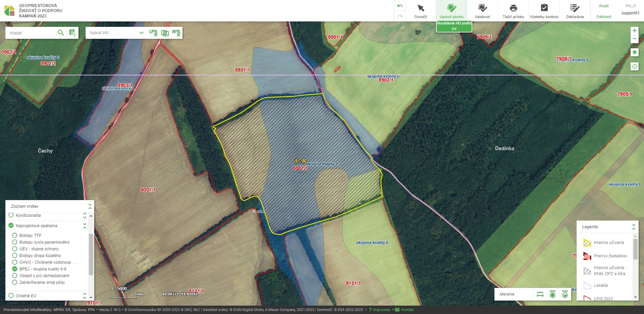This screenshot has height=314, width=644.
Task: Click the undo arrow icon
Action: tap(400, 6)
